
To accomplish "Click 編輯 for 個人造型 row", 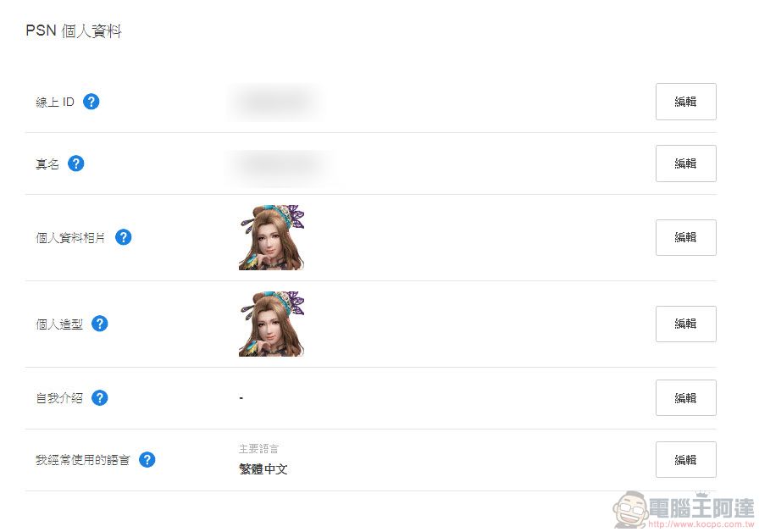I will click(x=685, y=324).
